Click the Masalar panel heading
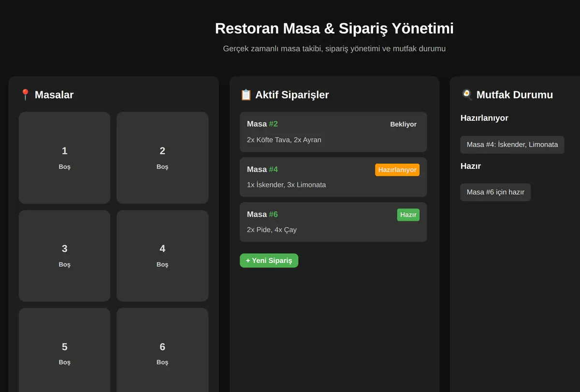The height and width of the screenshot is (392, 580). click(x=46, y=95)
